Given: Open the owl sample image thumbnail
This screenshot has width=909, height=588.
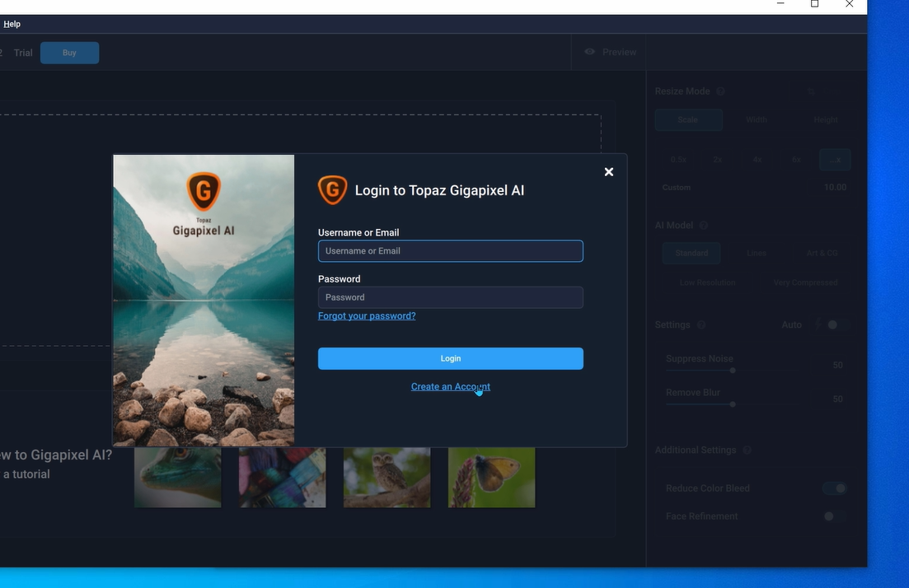Looking at the screenshot, I should click(387, 478).
